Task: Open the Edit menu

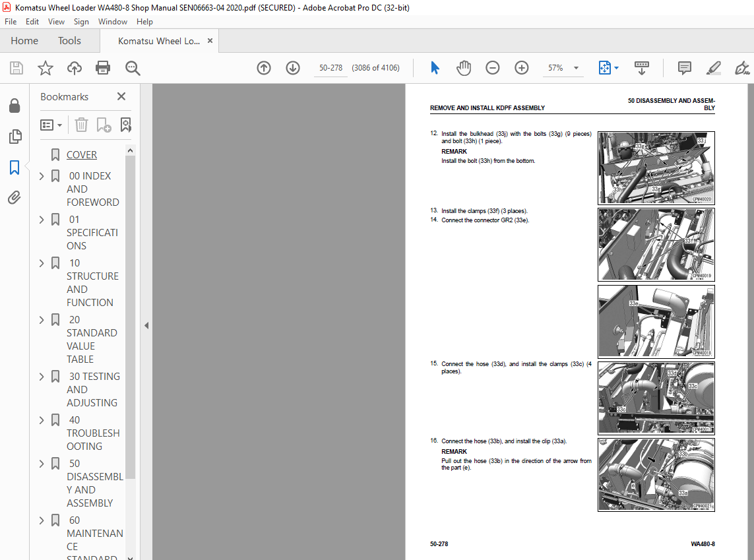Action: [x=32, y=22]
